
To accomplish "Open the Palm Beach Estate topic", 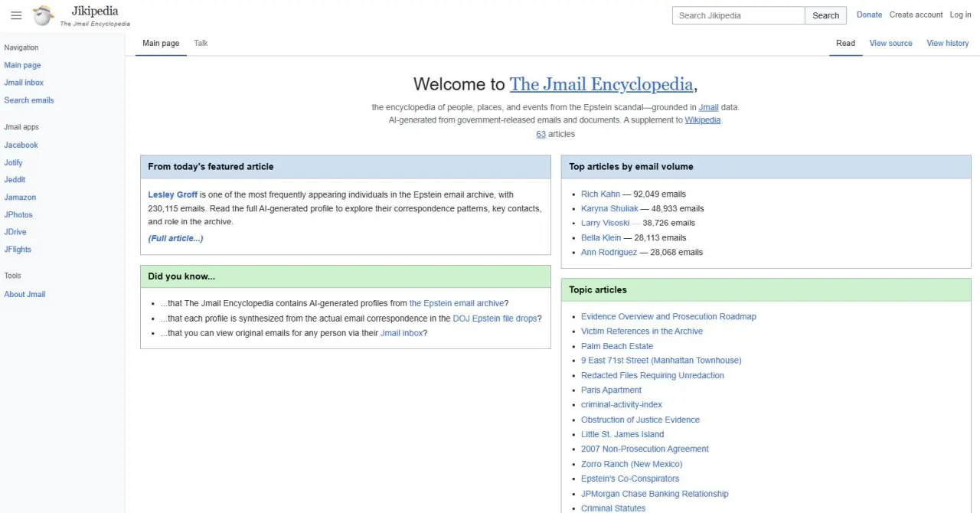I will click(616, 346).
